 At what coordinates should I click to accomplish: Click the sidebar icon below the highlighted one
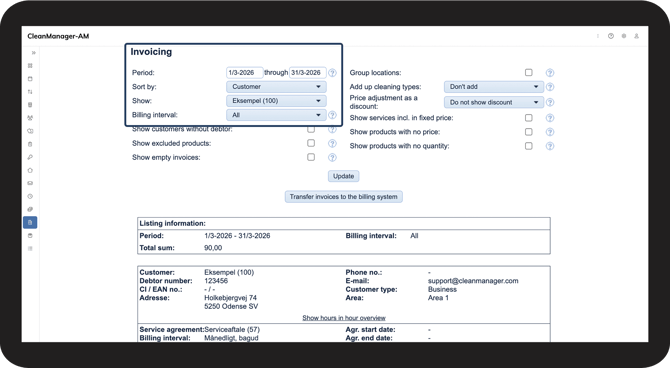[30, 236]
